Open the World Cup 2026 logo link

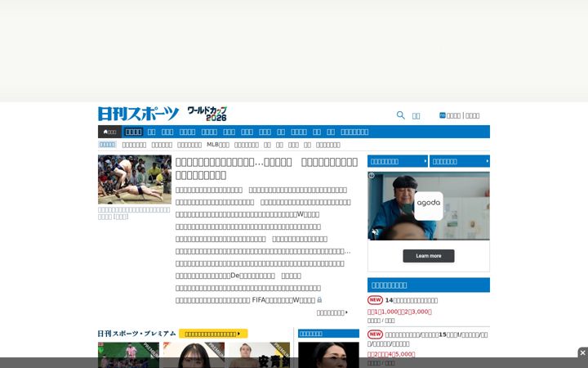pyautogui.click(x=207, y=114)
